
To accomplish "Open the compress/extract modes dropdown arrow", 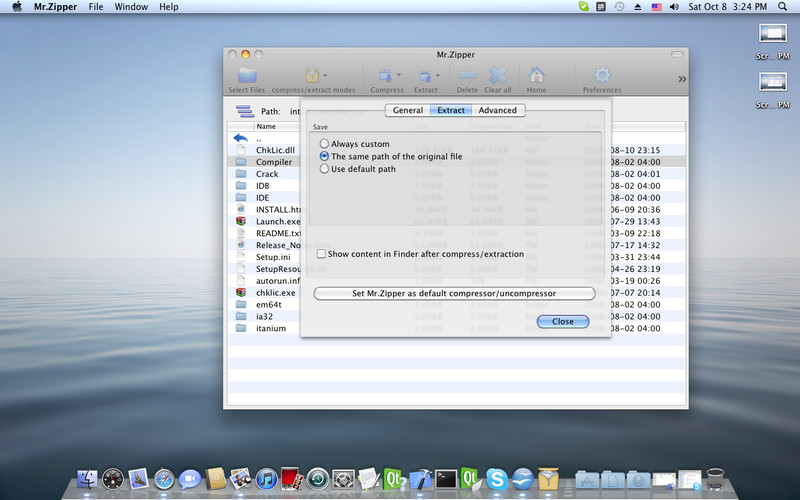I will (x=326, y=75).
